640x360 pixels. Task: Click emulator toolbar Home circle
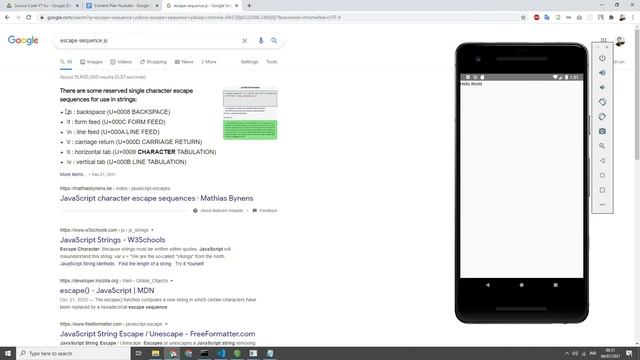click(602, 176)
